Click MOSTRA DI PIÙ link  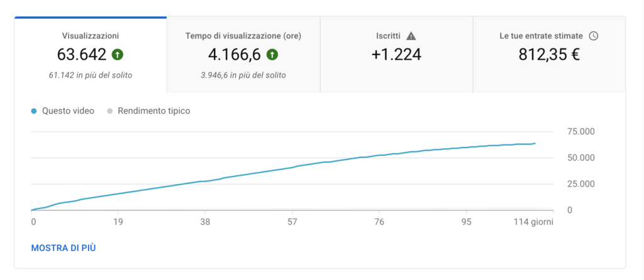64,248
